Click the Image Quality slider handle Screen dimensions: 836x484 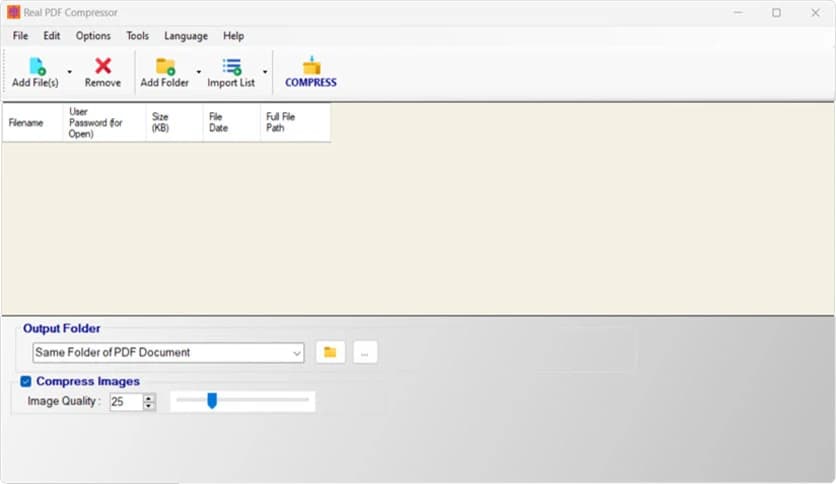[x=212, y=400]
